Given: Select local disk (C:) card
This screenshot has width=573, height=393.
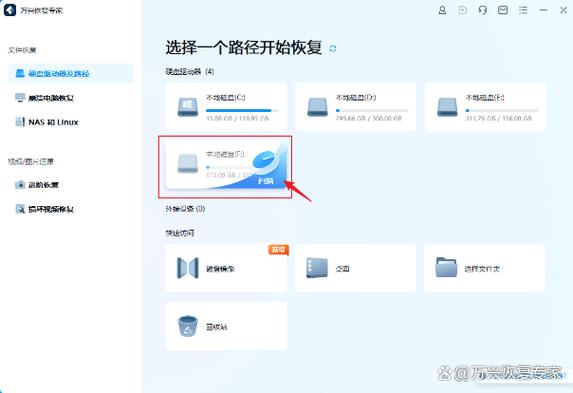Looking at the screenshot, I should (x=226, y=107).
